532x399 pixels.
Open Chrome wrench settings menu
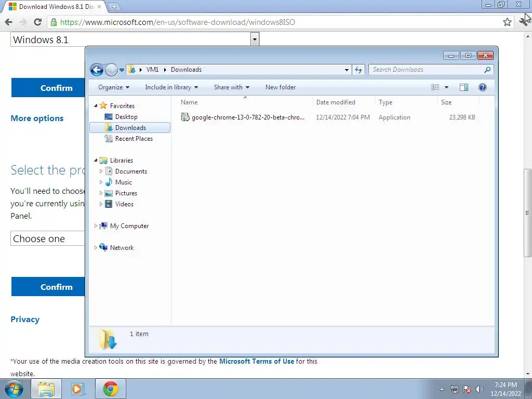(524, 22)
